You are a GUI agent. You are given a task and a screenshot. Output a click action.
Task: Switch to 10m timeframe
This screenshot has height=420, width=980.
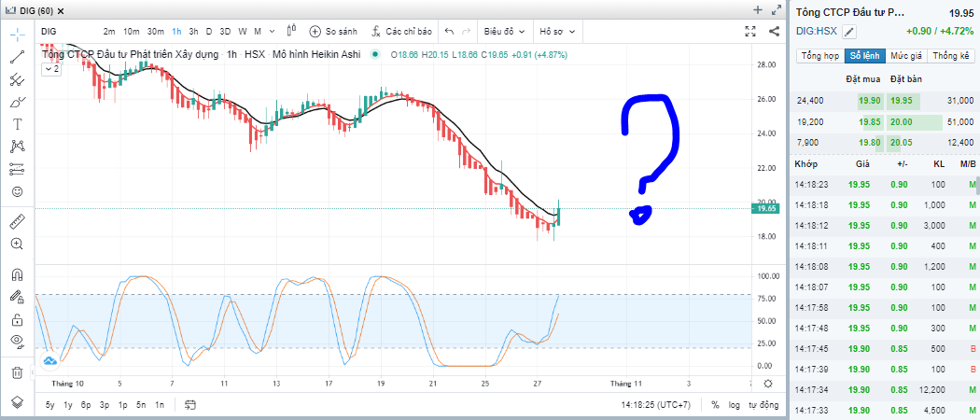132,31
